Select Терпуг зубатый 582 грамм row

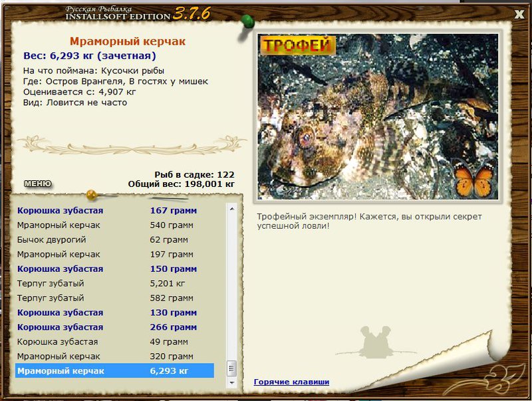(114, 298)
